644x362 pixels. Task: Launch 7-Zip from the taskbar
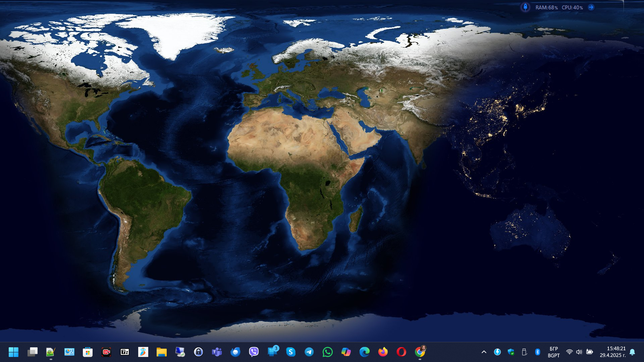coord(125,352)
